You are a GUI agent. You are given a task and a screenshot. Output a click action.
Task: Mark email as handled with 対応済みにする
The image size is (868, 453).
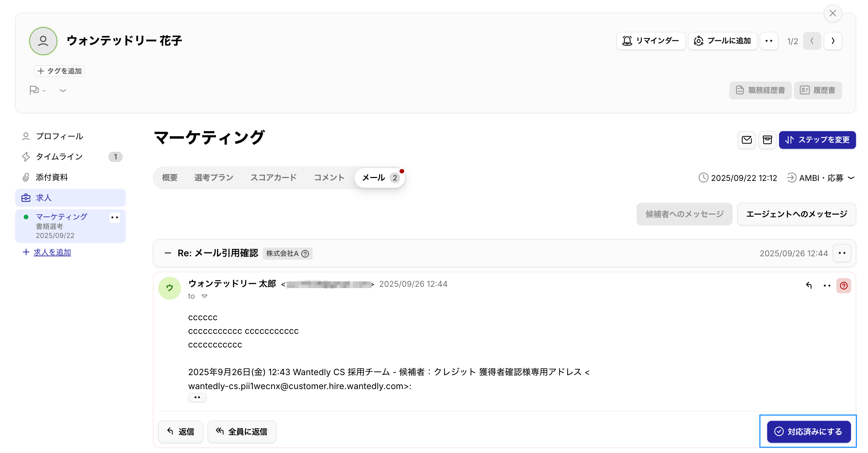pos(809,431)
